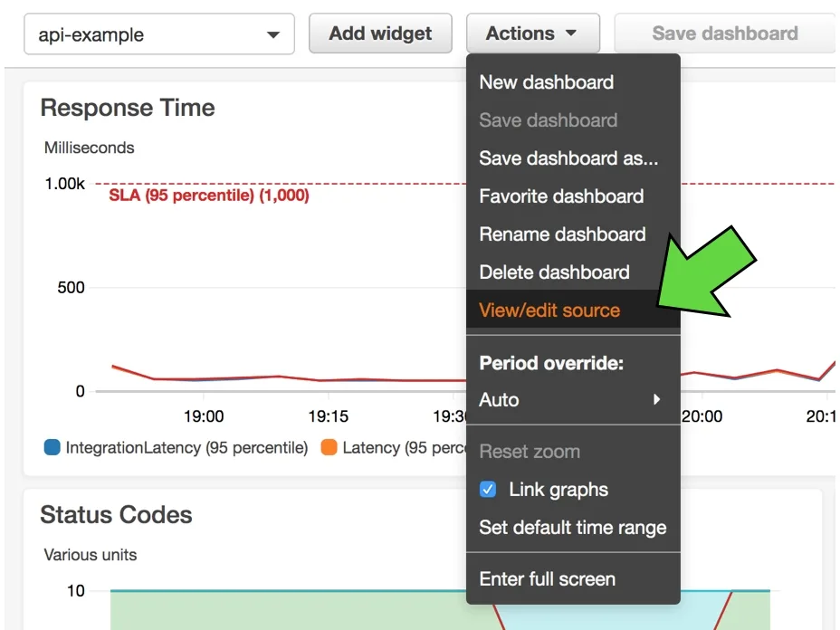Click the Add widget button

point(380,33)
